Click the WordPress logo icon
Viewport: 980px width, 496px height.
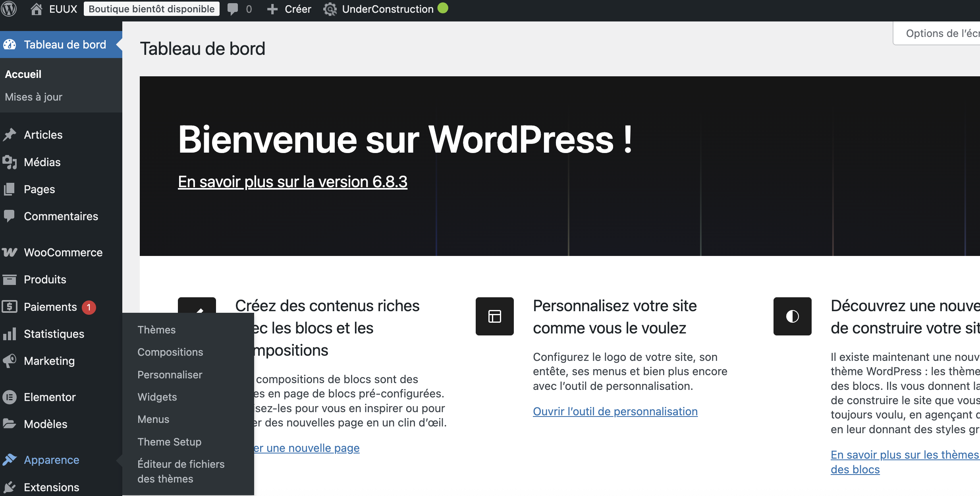[x=9, y=9]
